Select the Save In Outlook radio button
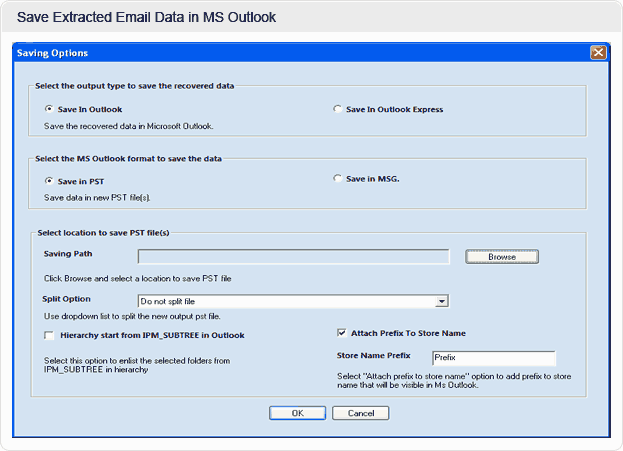The image size is (623, 451). point(49,109)
